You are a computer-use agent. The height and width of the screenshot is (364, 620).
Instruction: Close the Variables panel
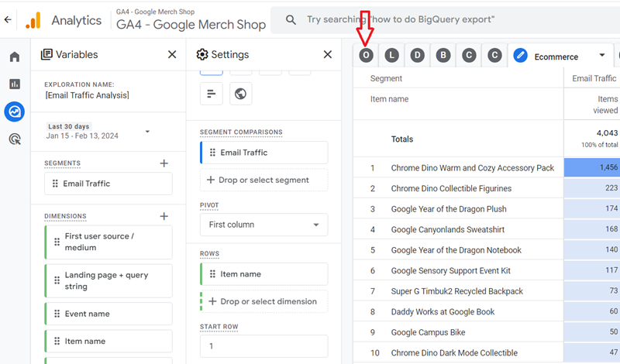pyautogui.click(x=172, y=54)
